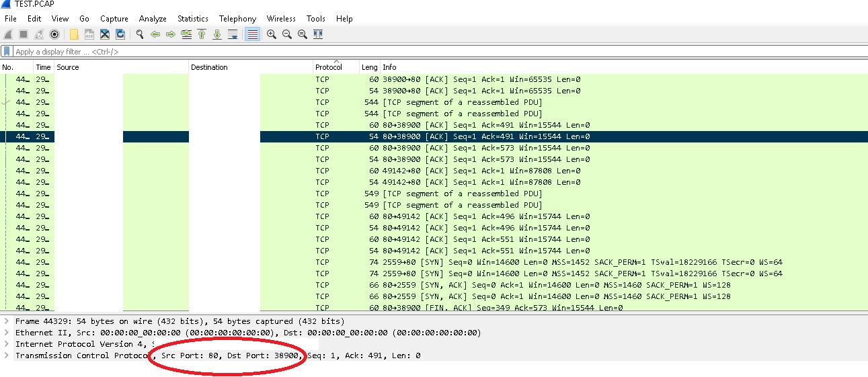Expand the Transmission Control Protocol row
This screenshot has height=377, width=868.
coord(7,355)
